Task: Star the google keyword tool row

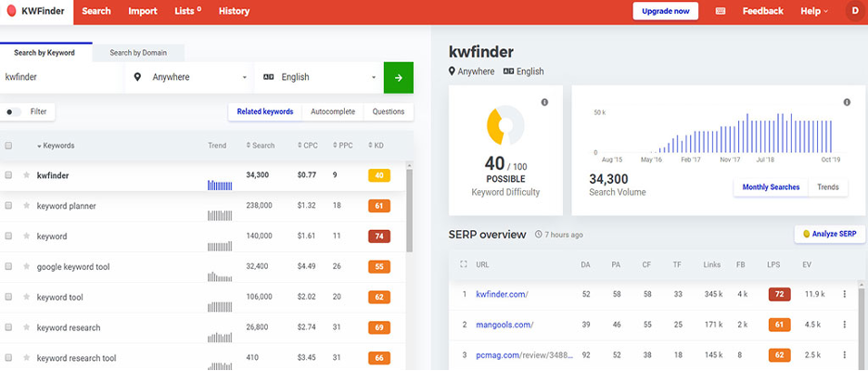Action: point(27,267)
